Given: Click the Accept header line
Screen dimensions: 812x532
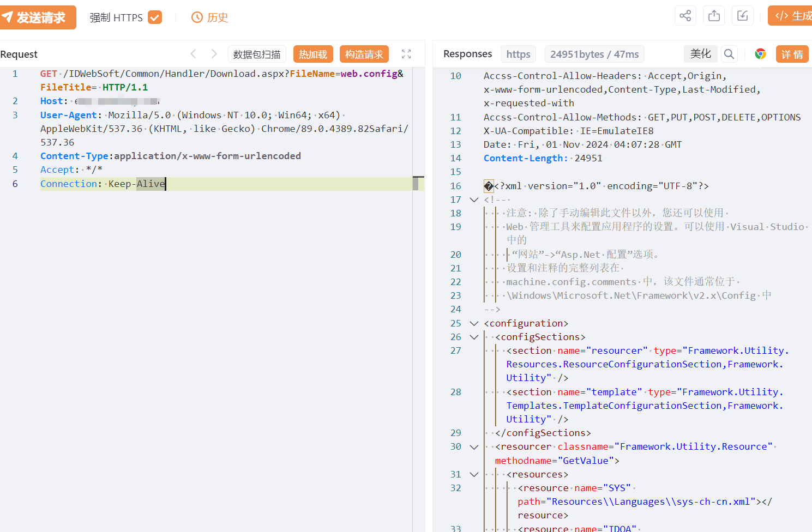Looking at the screenshot, I should 71,170.
